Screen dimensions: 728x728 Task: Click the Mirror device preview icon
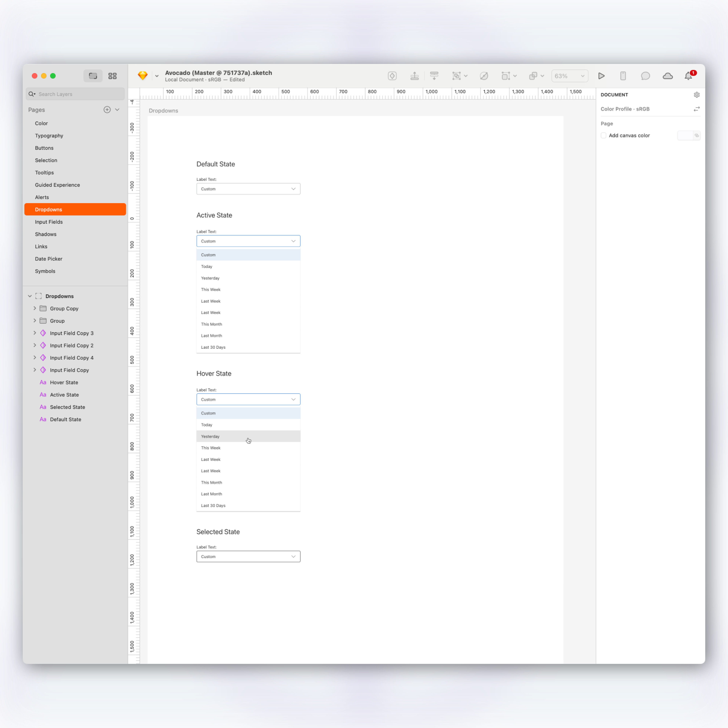623,76
